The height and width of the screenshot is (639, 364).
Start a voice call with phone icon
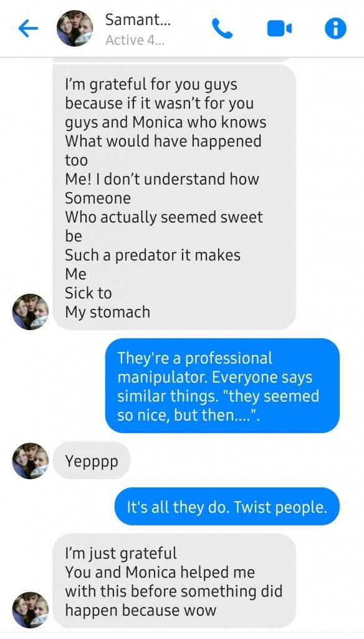(x=222, y=29)
